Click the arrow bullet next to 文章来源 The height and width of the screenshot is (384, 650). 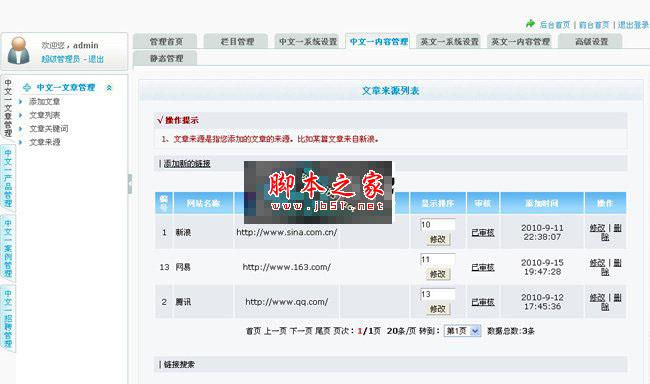(x=20, y=142)
